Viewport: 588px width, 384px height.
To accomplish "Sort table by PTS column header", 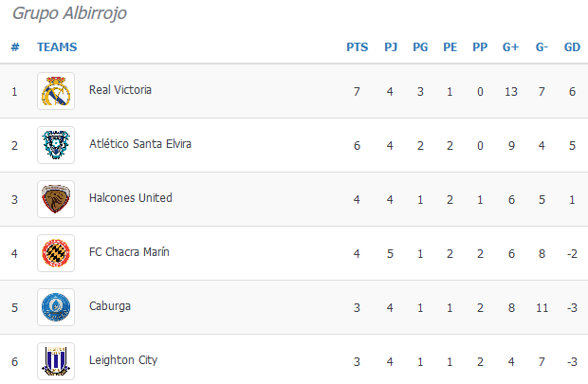I will click(357, 46).
